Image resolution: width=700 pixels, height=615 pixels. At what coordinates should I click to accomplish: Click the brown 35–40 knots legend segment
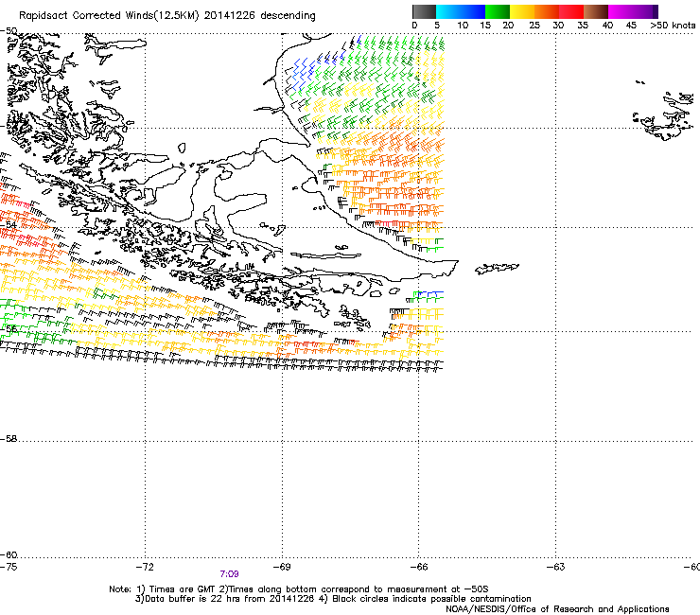596,11
